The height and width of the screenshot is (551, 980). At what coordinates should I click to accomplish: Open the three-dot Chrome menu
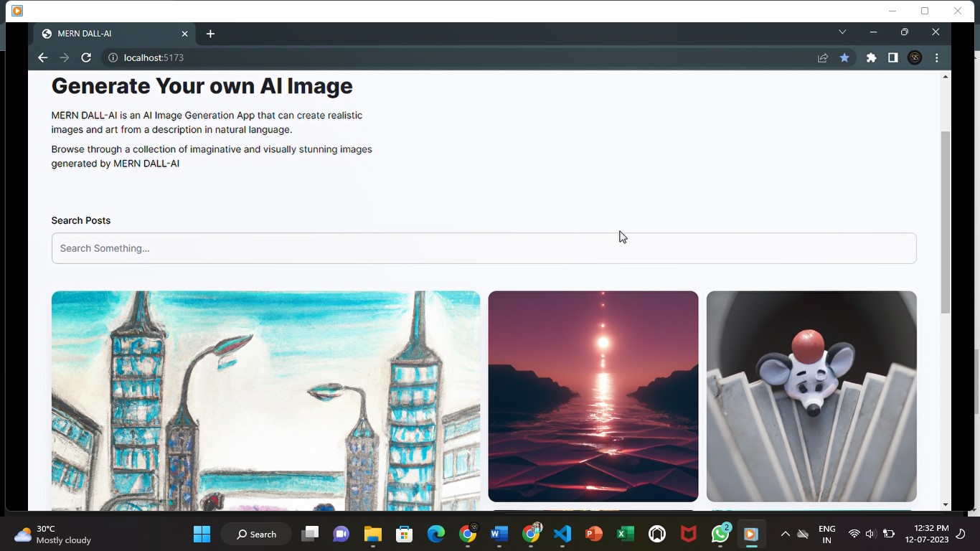coord(937,57)
